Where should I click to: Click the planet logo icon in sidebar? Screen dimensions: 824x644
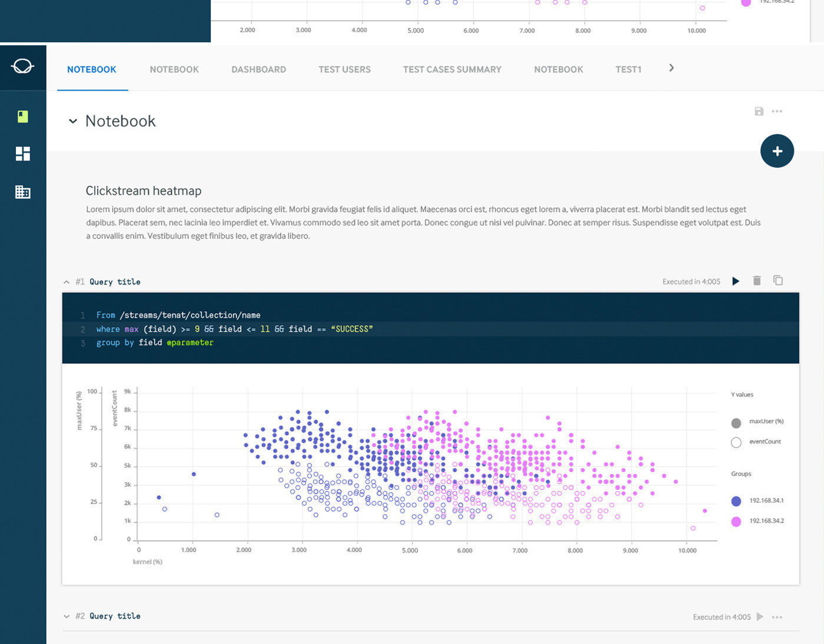point(22,66)
